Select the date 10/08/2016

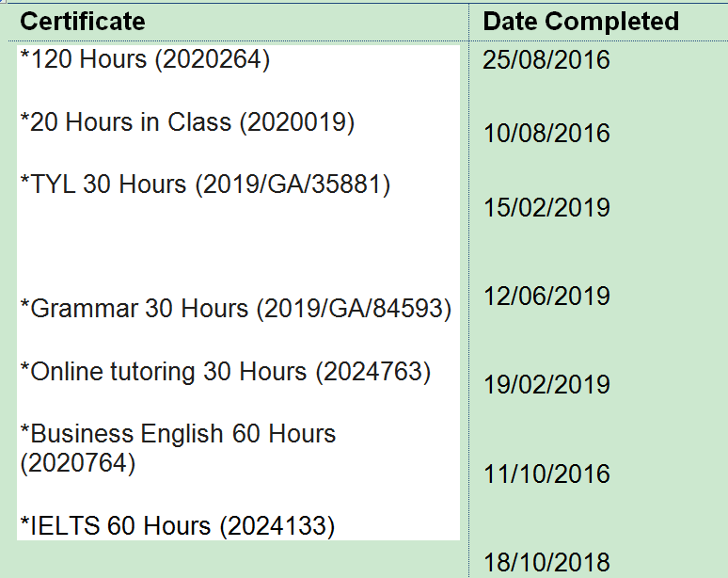click(x=546, y=134)
